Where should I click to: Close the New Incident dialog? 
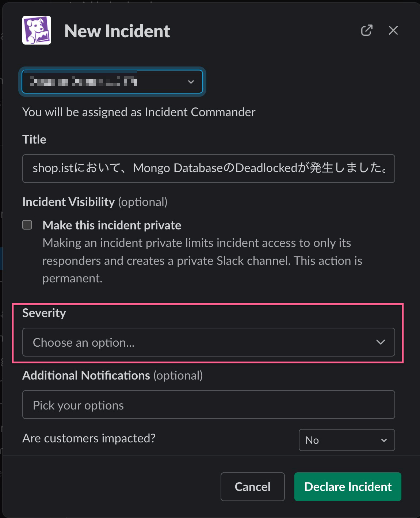click(x=393, y=30)
